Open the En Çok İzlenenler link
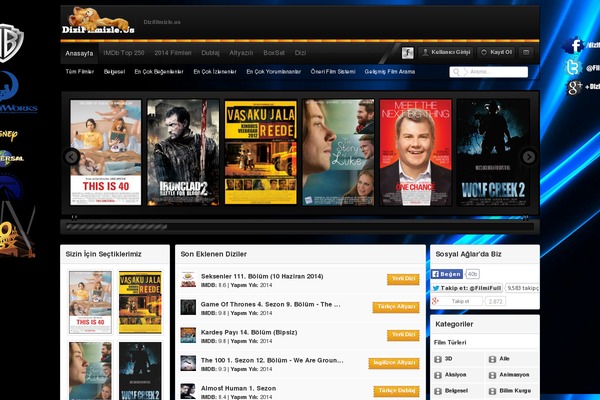This screenshot has width=600, height=400. point(215,72)
